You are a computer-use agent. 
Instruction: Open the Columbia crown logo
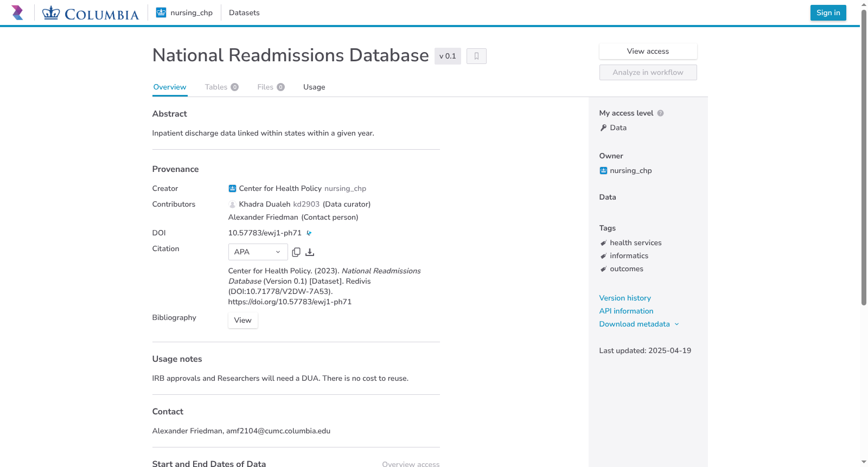(x=91, y=12)
